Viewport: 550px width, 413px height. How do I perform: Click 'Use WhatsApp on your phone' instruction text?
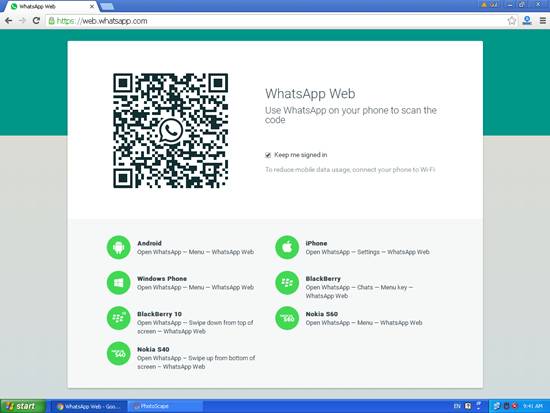click(x=351, y=115)
